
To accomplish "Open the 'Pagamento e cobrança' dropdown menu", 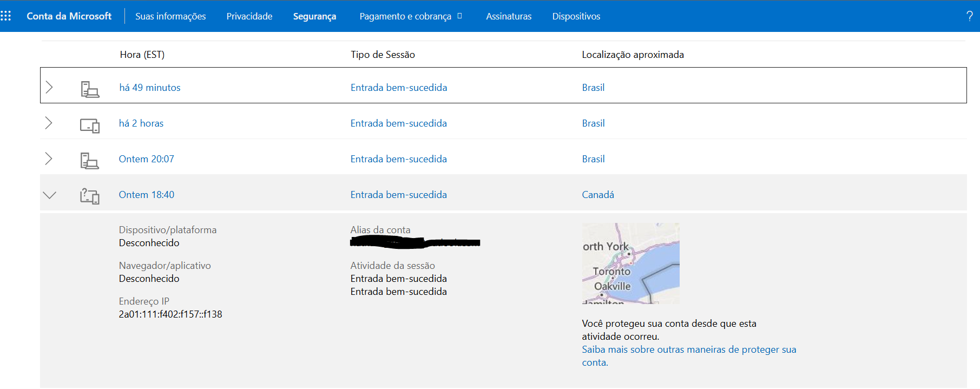I will [411, 16].
